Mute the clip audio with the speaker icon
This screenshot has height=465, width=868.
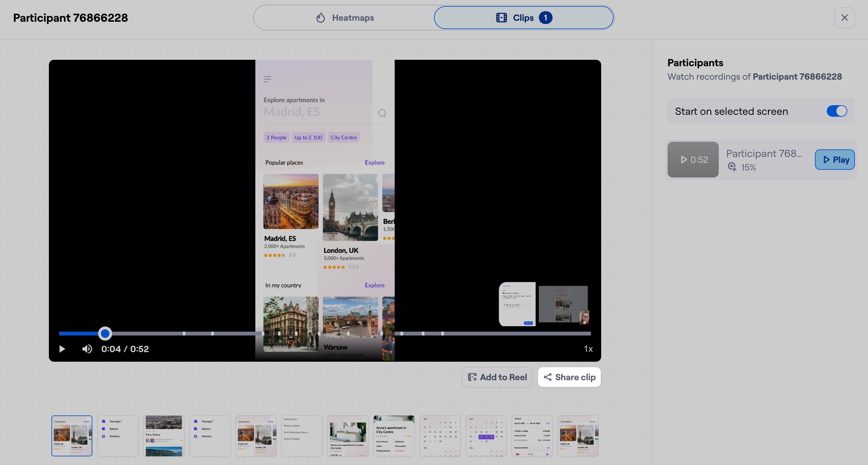tap(87, 349)
